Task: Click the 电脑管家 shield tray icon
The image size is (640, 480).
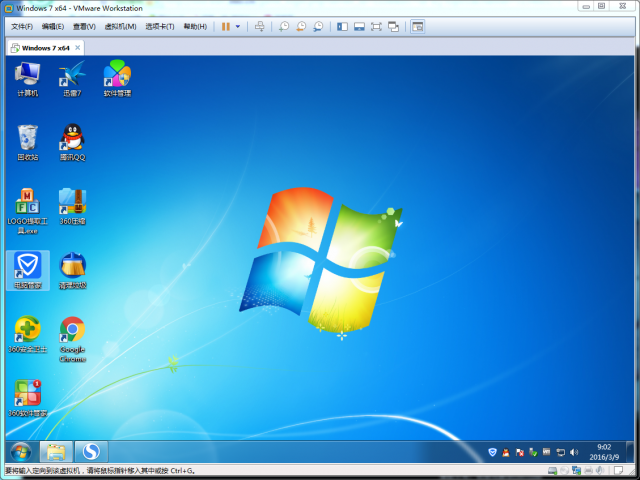Action: coord(492,452)
